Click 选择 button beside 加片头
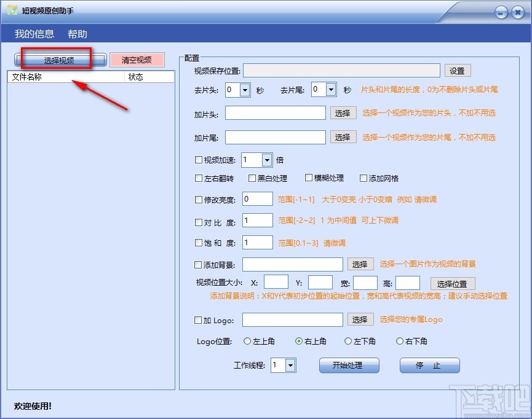 tap(343, 113)
